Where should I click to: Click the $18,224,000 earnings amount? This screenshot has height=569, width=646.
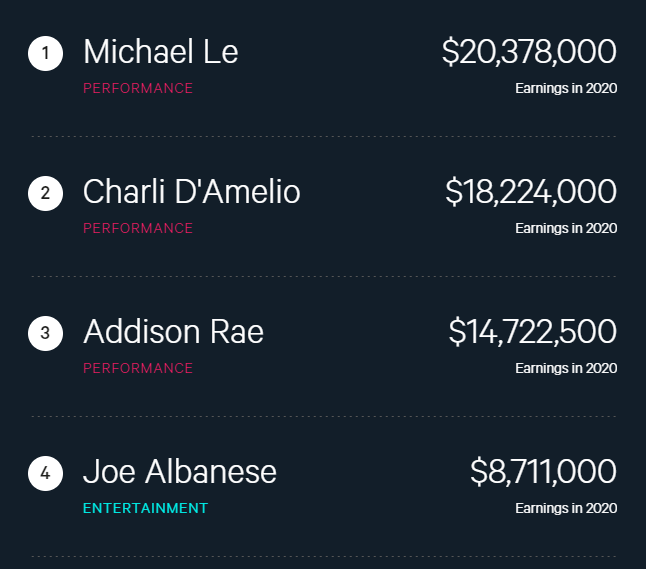[x=531, y=192]
